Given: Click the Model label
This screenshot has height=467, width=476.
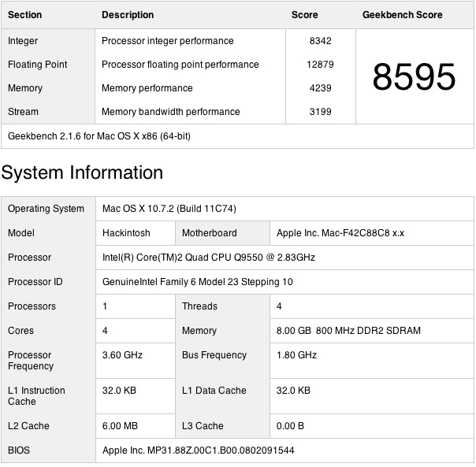Looking at the screenshot, I should pos(21,233).
